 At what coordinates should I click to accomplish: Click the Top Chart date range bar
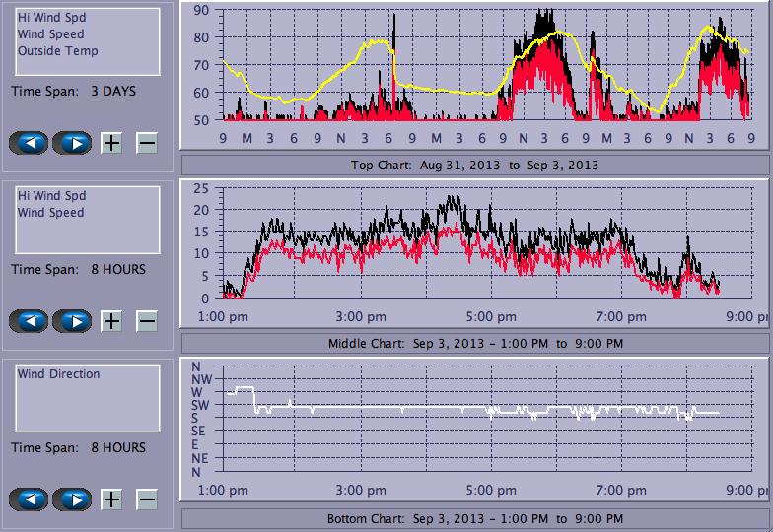(x=474, y=165)
